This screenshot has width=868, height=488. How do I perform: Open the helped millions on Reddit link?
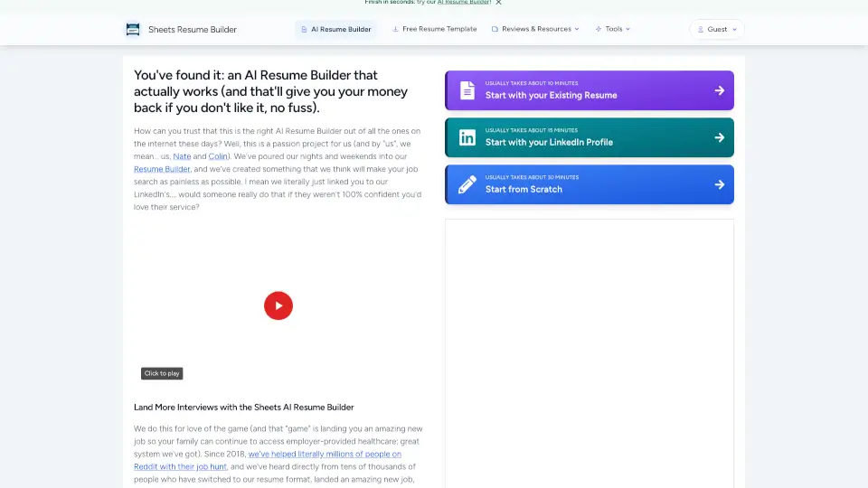click(325, 454)
